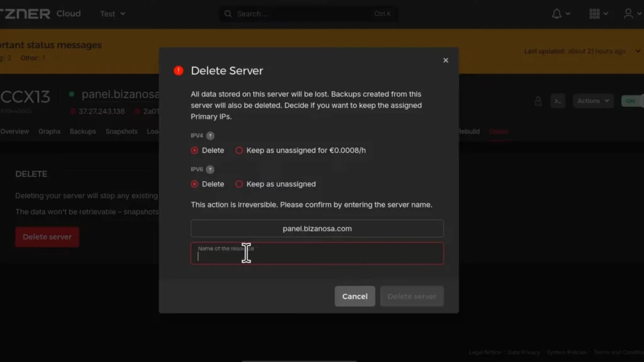644x362 pixels.
Task: Click the lock icon near server actions
Action: [x=538, y=101]
